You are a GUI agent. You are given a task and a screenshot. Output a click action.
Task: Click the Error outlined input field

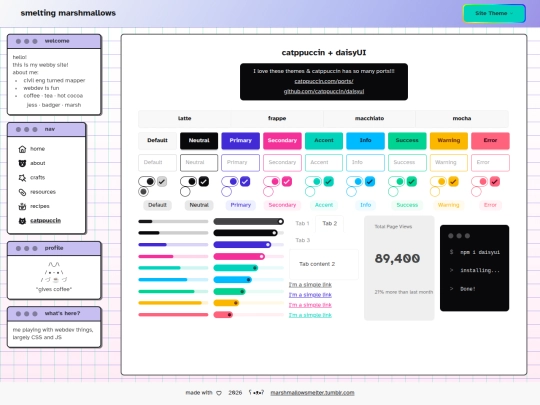490,163
